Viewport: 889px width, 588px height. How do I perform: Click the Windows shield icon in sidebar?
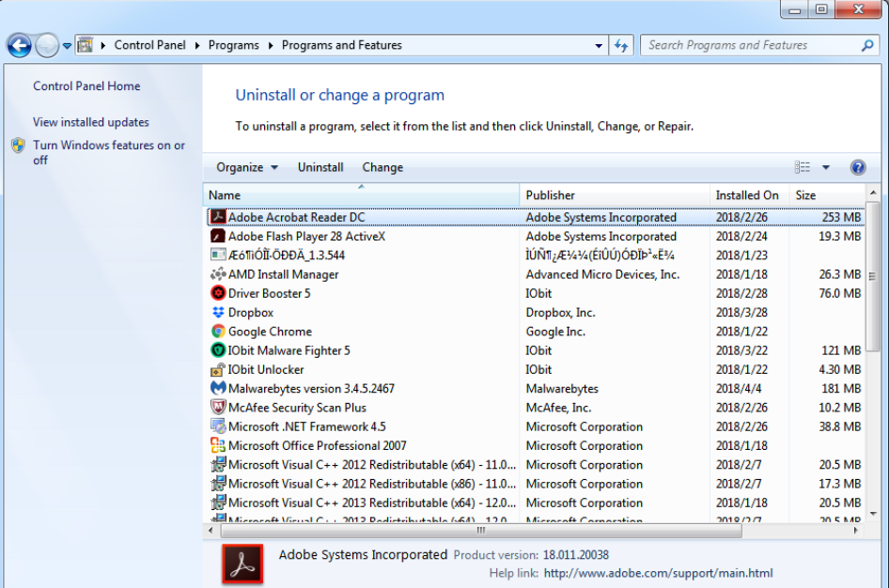click(x=18, y=146)
